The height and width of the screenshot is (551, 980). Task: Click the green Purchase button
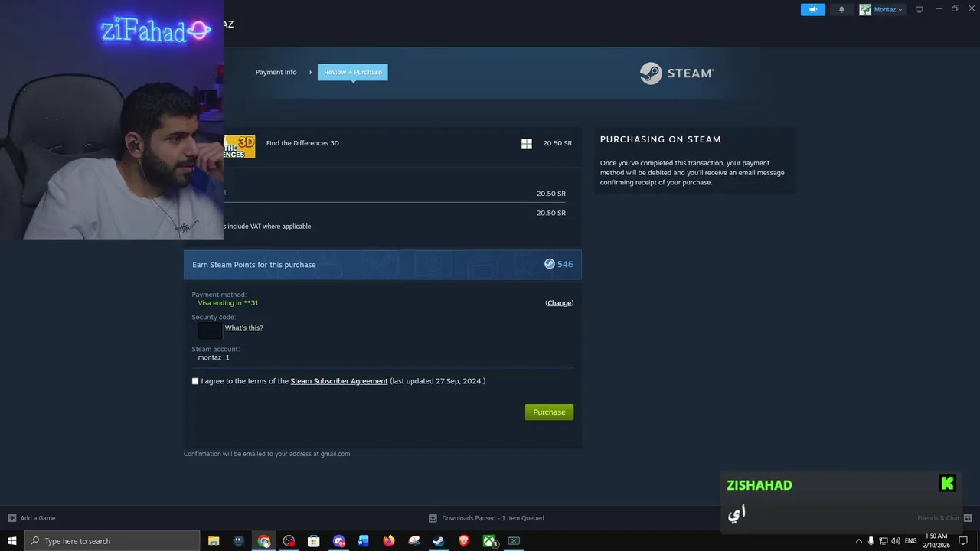(549, 412)
